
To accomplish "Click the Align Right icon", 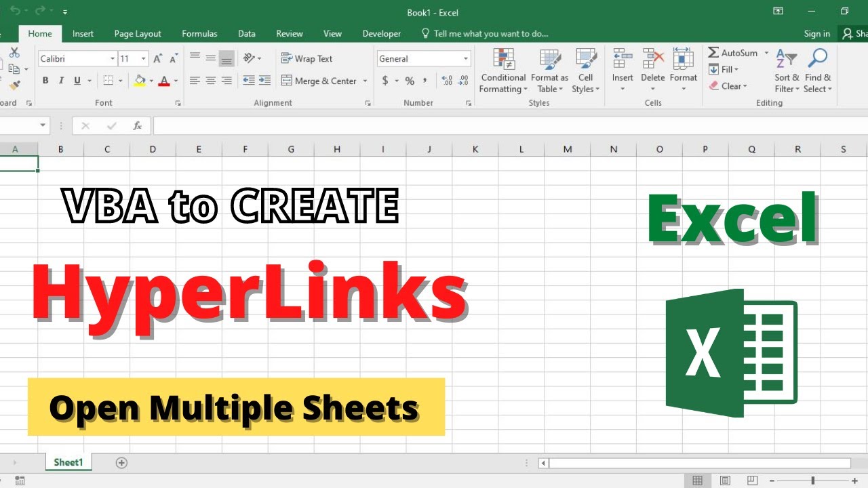I will pyautogui.click(x=226, y=81).
